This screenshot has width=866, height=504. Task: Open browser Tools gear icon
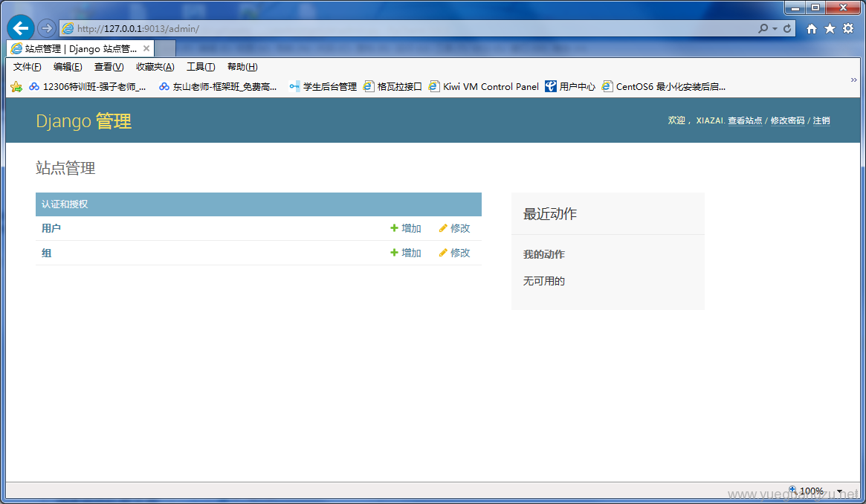[x=848, y=29]
